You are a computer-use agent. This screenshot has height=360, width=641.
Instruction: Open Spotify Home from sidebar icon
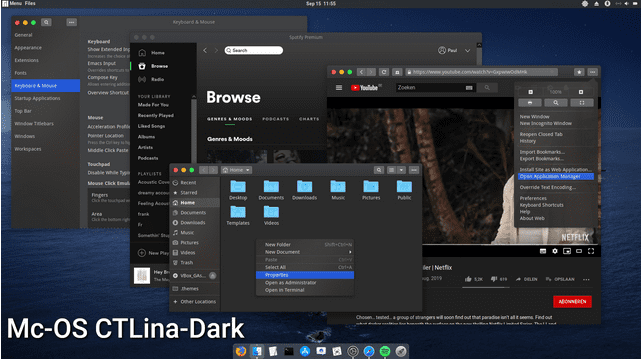click(x=142, y=53)
